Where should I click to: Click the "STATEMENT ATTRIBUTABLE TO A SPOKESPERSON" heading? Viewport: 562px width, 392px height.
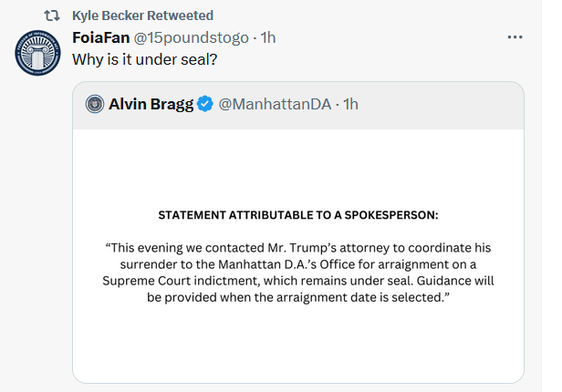pos(298,216)
